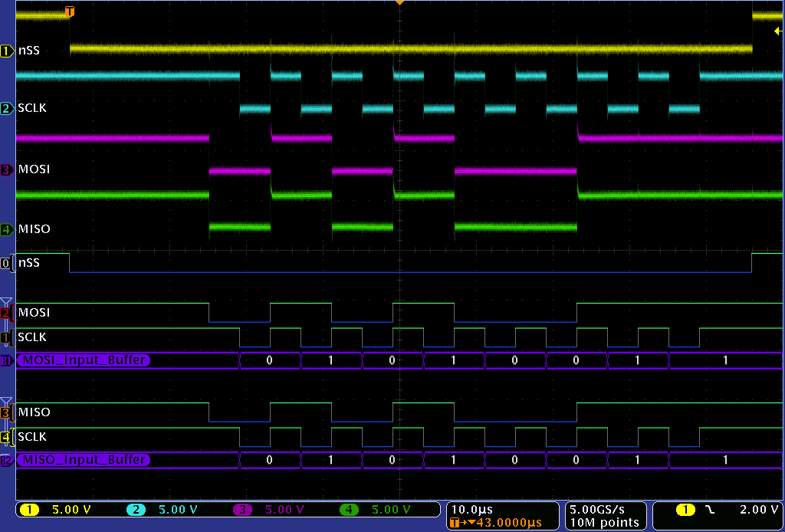Click the B2 bus marker icon
Image resolution: width=785 pixels, height=532 pixels.
(7, 460)
